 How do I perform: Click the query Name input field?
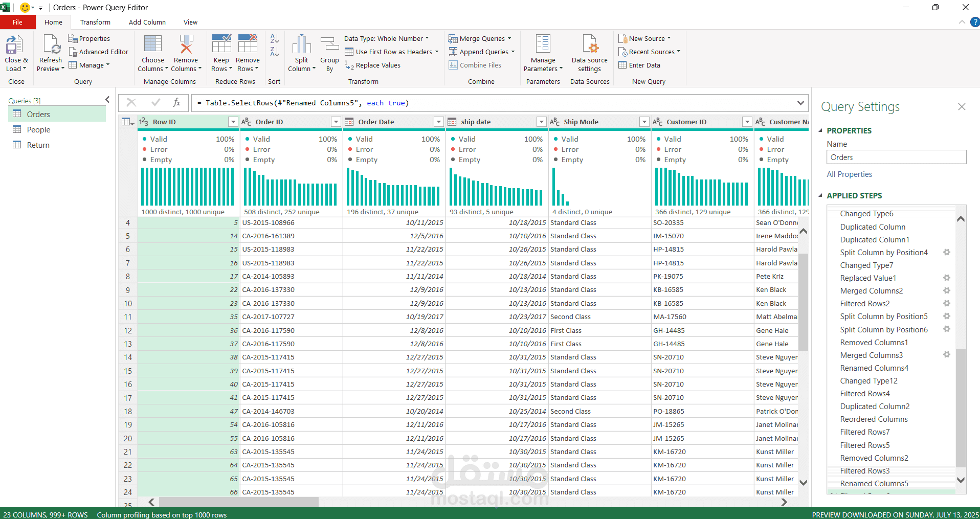tap(897, 157)
